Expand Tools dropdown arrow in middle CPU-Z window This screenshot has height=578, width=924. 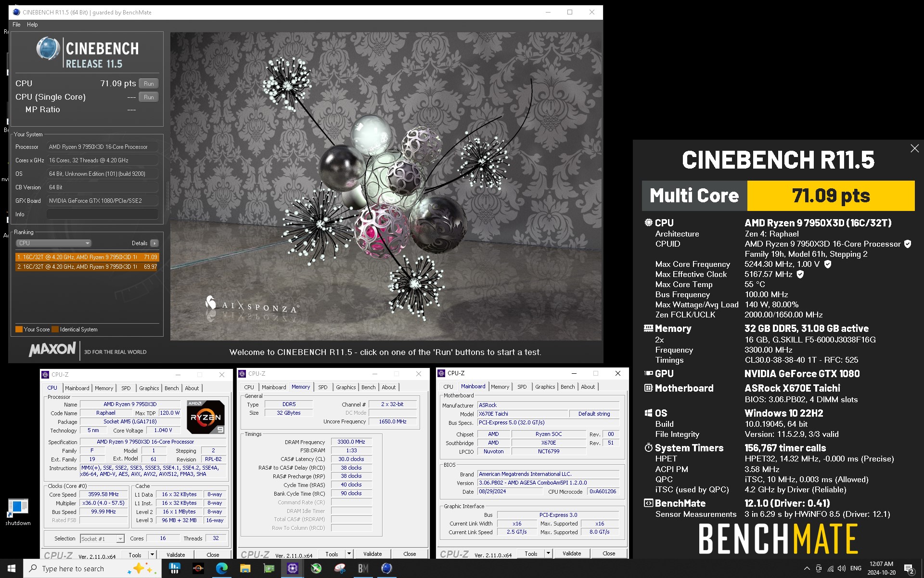click(349, 554)
